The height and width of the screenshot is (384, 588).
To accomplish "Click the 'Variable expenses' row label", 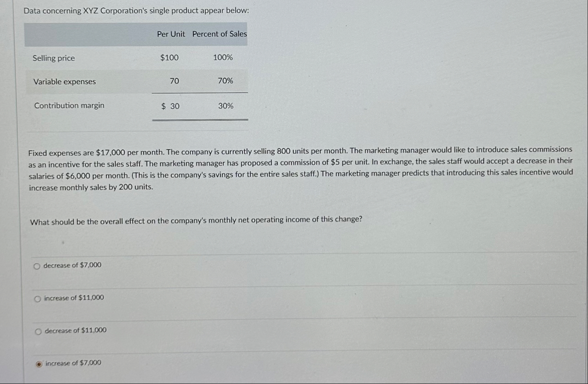I will [x=63, y=81].
